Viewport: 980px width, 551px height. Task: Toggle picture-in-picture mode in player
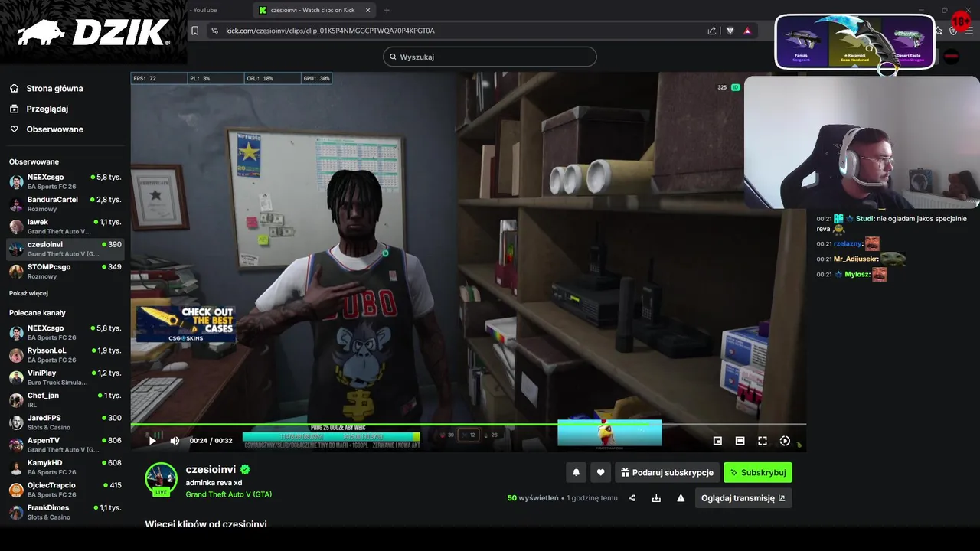717,441
